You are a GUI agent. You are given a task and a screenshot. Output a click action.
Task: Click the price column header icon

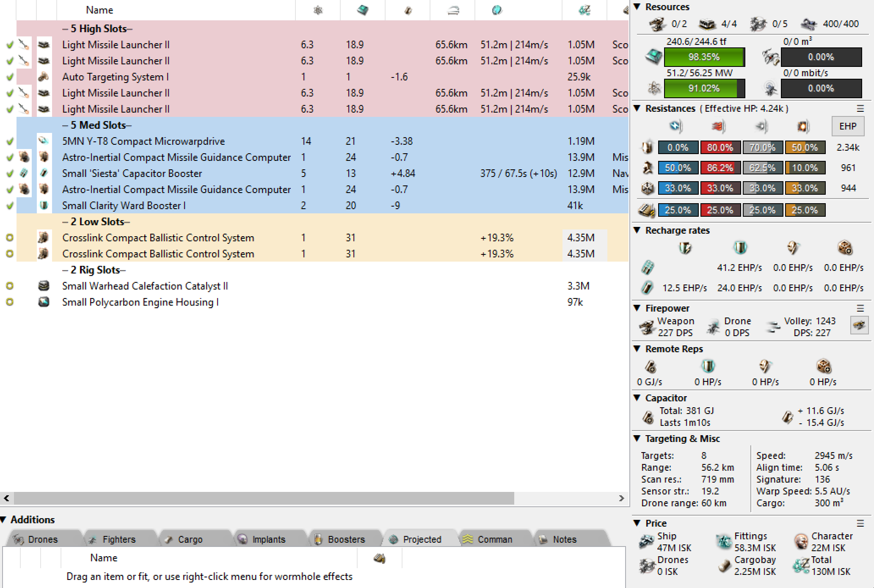coord(585,10)
